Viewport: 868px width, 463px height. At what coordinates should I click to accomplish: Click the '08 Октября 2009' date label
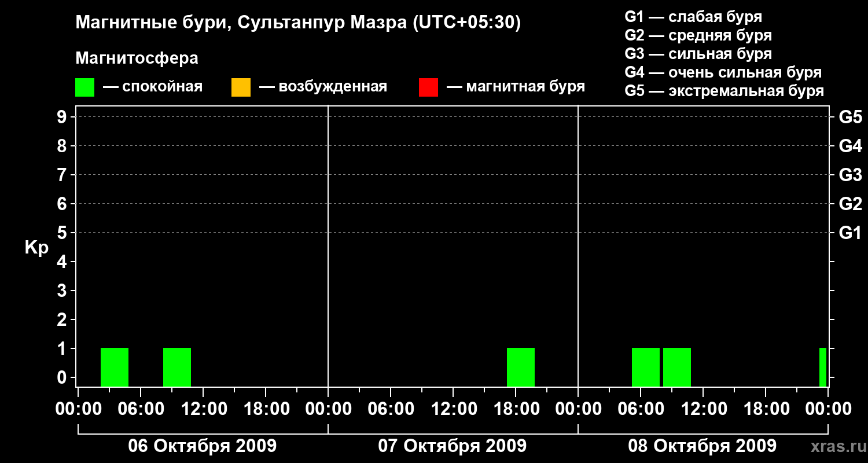click(703, 446)
